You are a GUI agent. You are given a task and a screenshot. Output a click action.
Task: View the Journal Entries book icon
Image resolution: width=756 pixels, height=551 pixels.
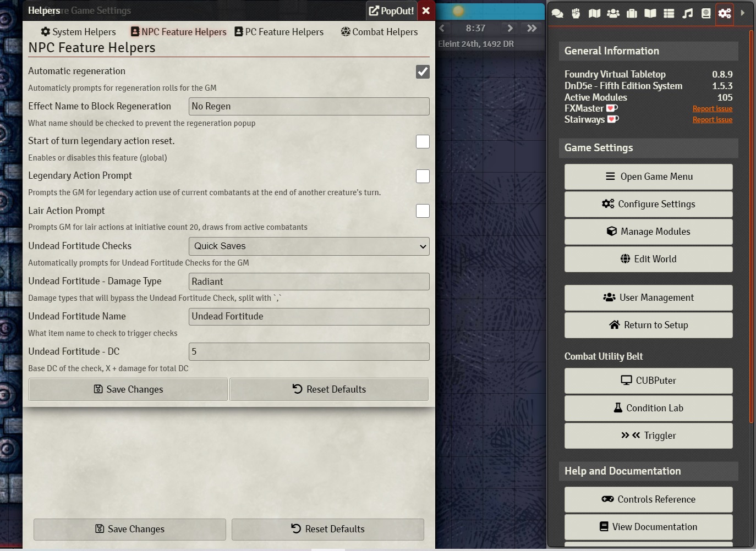click(650, 13)
